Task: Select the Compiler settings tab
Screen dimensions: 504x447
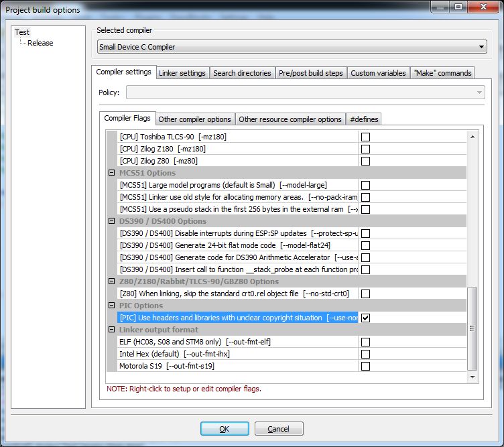Action: (124, 72)
